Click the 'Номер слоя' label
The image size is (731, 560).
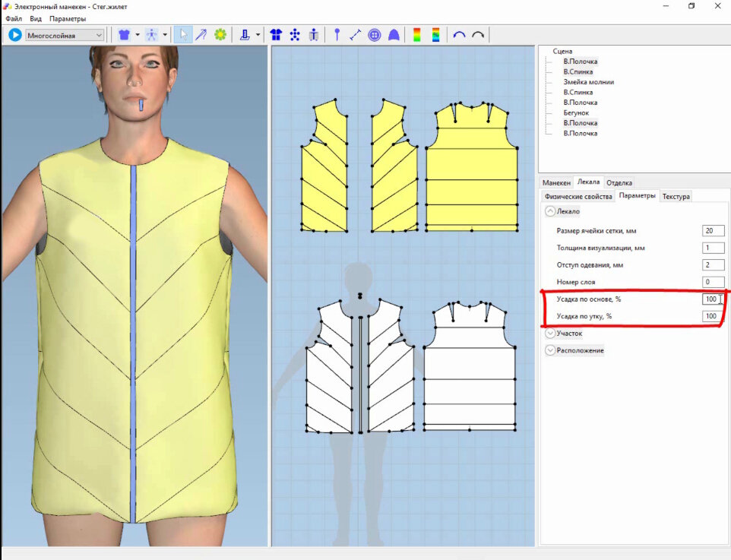point(576,282)
